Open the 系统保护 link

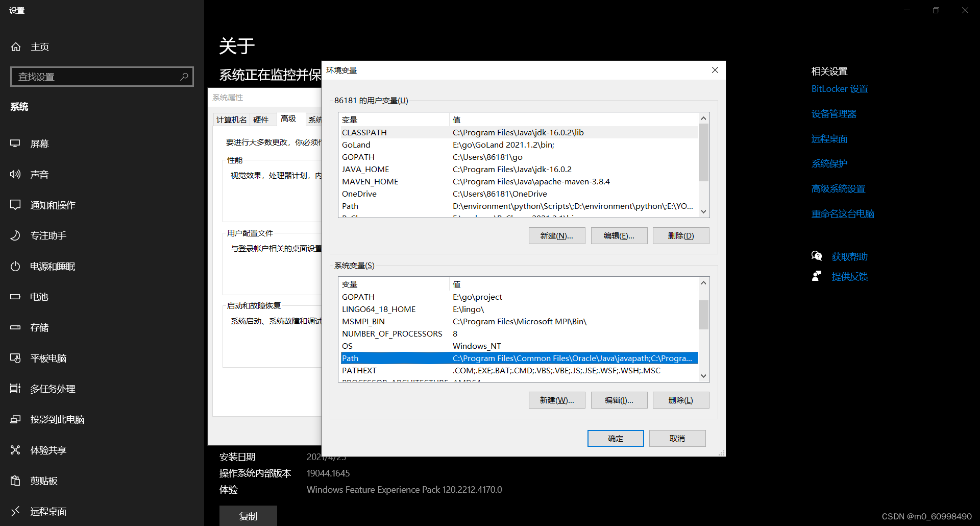click(x=829, y=164)
